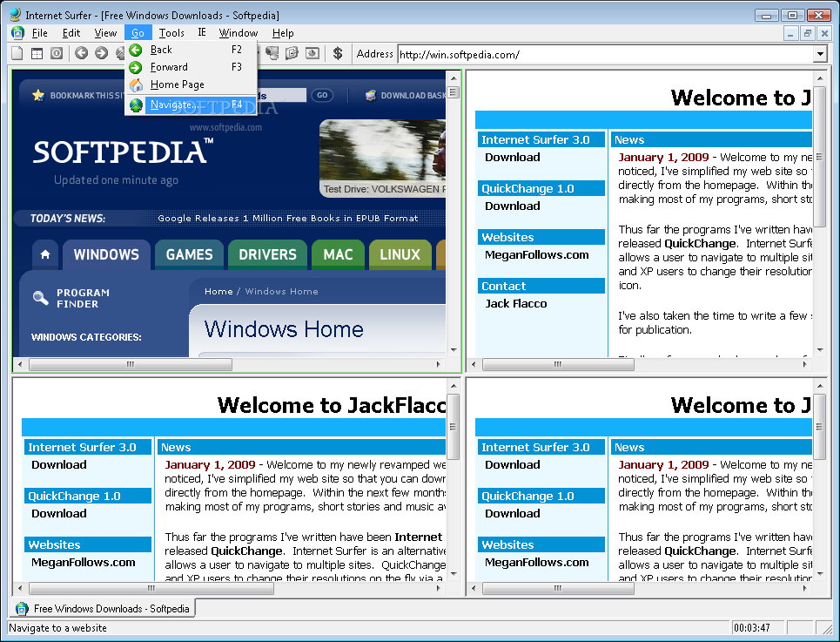Screen dimensions: 840x642
Task: Open the Help menu
Action: [x=283, y=33]
